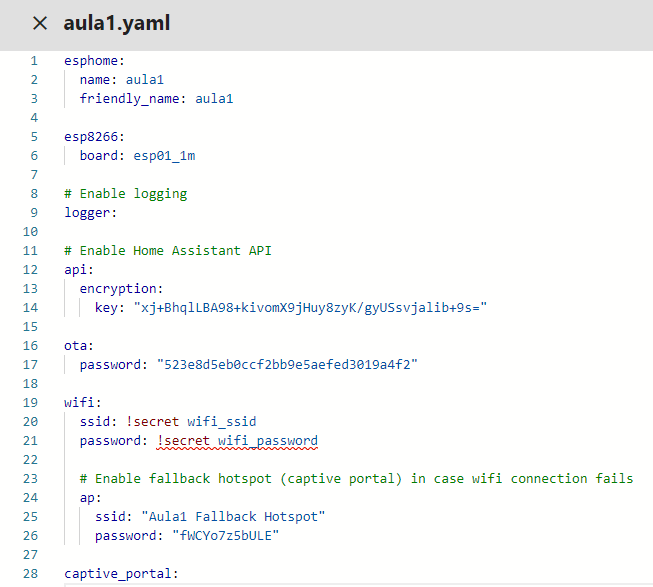
Task: Close the aula1.yaml editor
Action: (x=40, y=23)
